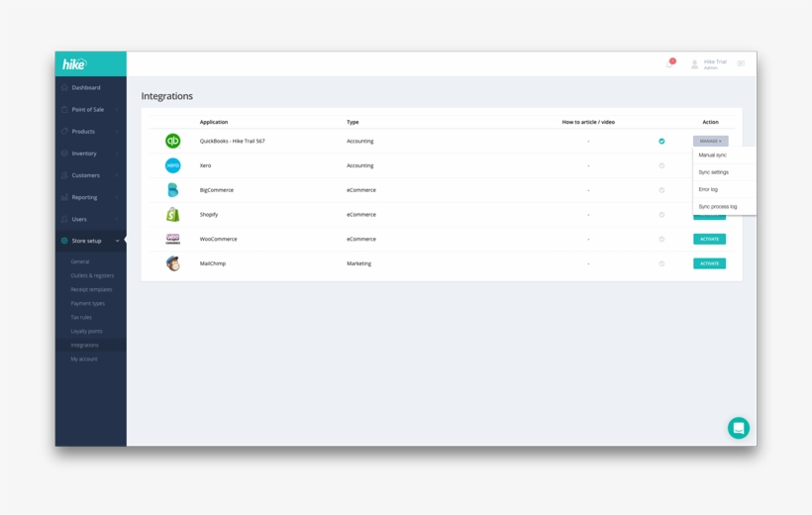Select Integrations in sidebar

coord(84,345)
